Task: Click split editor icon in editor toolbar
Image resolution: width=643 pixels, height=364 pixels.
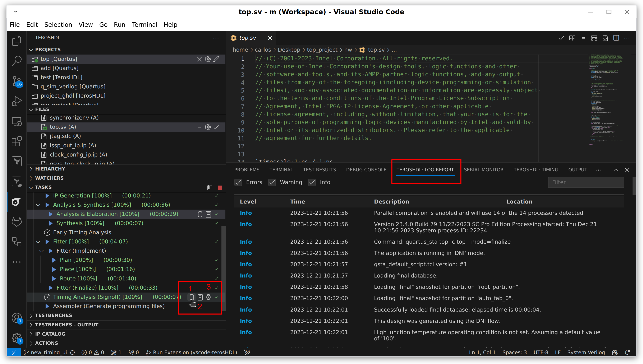Action: pos(616,38)
